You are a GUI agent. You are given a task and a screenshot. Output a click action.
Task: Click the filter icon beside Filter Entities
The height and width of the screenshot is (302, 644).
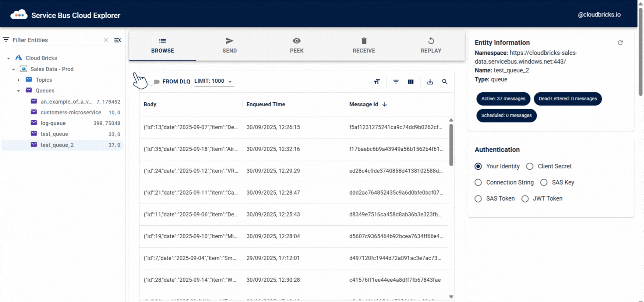[6, 40]
